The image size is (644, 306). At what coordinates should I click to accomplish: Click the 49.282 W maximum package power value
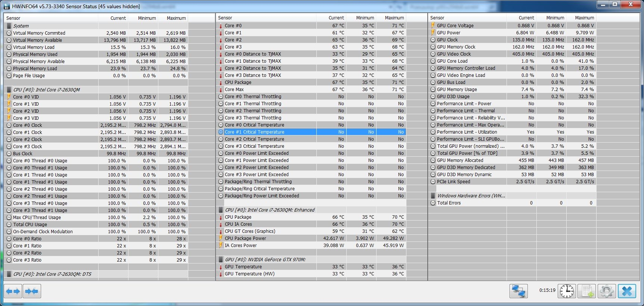click(393, 238)
